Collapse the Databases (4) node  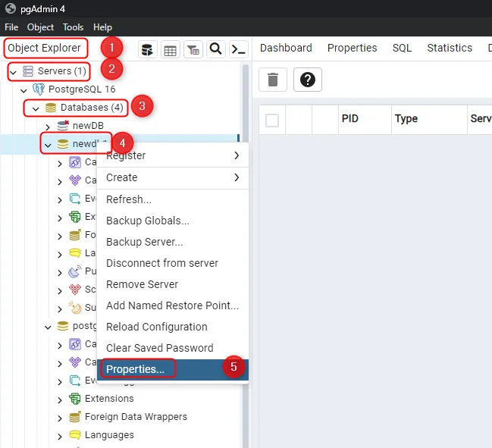coord(36,108)
